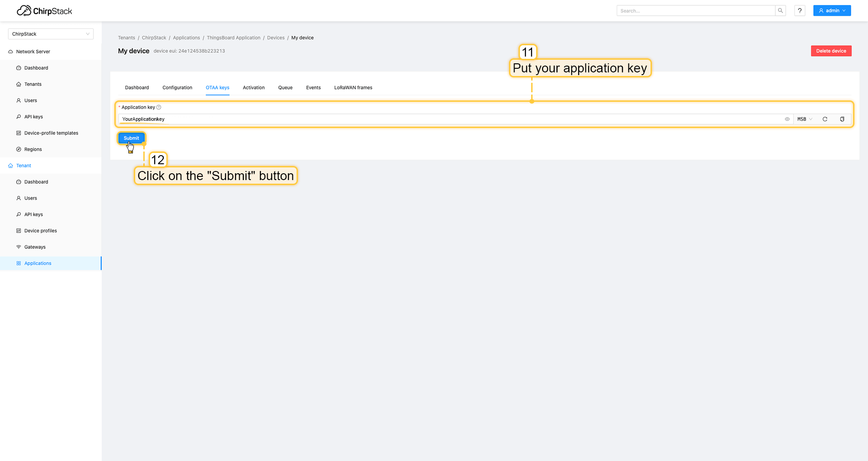
Task: Copy the application key with clipboard icon
Action: [x=842, y=119]
